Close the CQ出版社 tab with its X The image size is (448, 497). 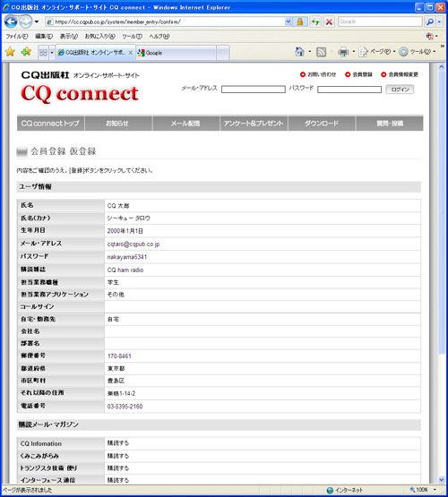point(130,53)
